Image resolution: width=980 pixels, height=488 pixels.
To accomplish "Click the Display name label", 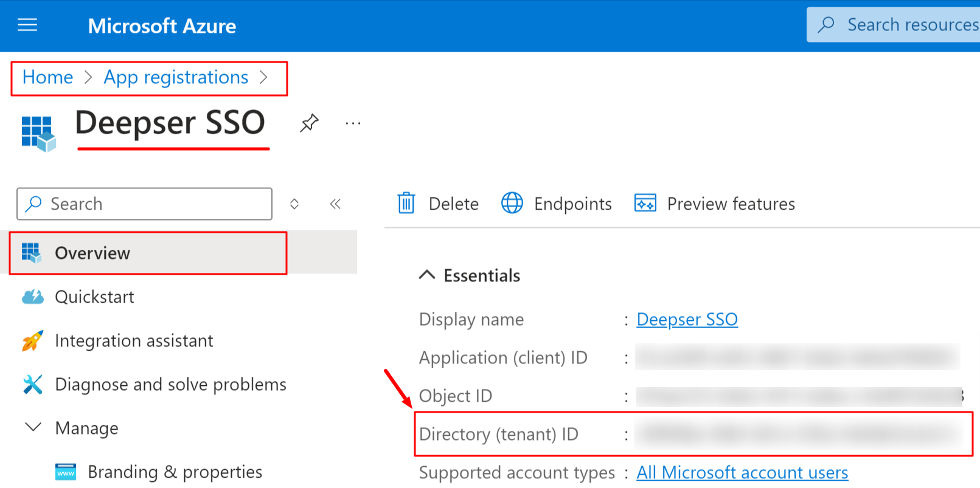I will [471, 320].
